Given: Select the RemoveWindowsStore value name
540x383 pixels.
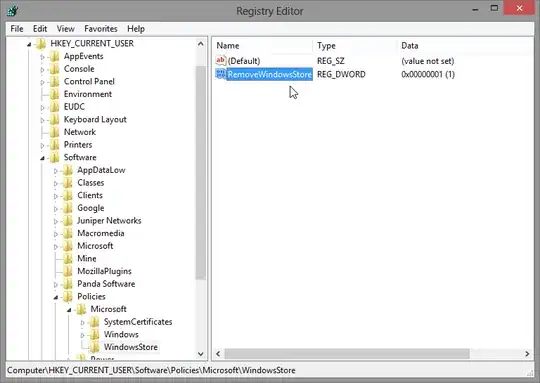Looking at the screenshot, I should [x=270, y=74].
